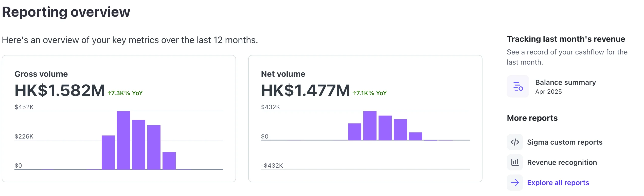This screenshot has height=196, width=644.
Task: Open the Balance summary Apr 2025 report
Action: tap(565, 87)
